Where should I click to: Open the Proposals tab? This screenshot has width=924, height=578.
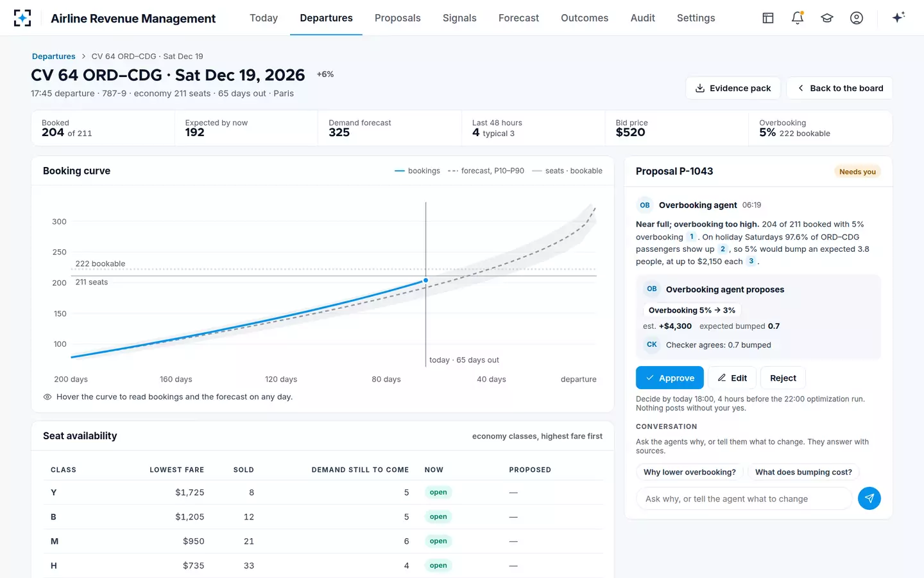click(x=398, y=18)
